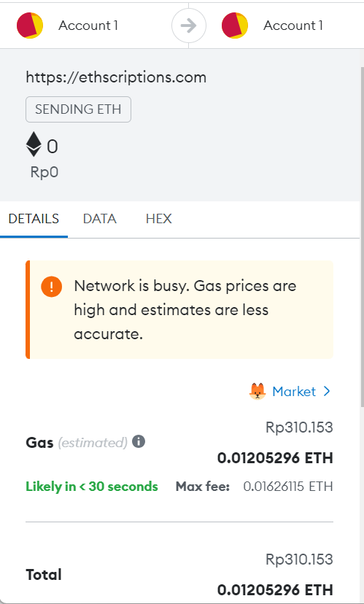Image resolution: width=364 pixels, height=604 pixels.
Task: Click the vertical scrollbar on the right
Action: [x=362, y=237]
